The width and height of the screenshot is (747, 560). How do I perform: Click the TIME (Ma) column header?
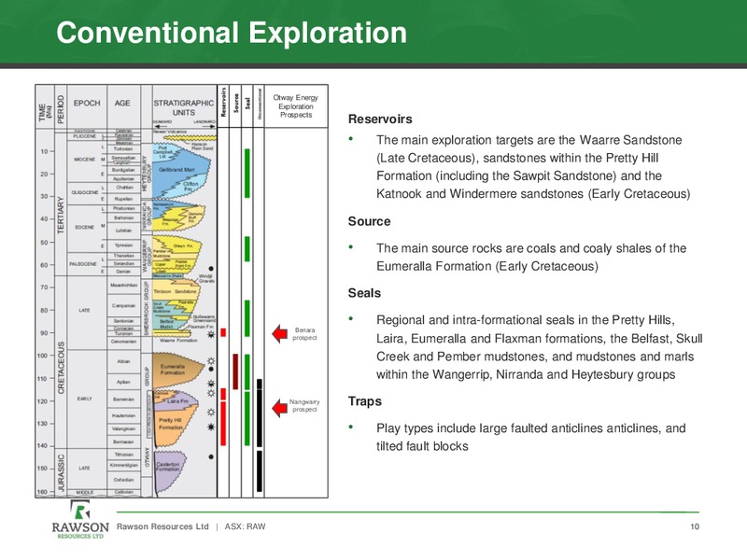[x=45, y=112]
